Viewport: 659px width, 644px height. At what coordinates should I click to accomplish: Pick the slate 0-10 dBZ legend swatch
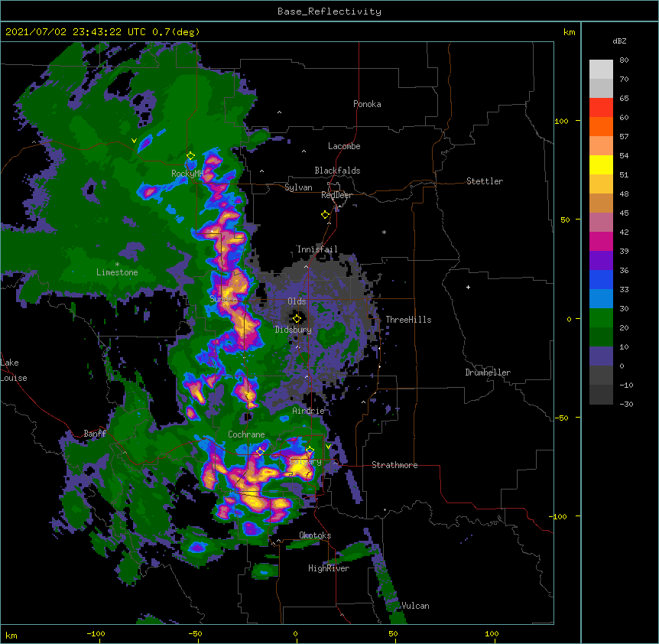[x=601, y=356]
